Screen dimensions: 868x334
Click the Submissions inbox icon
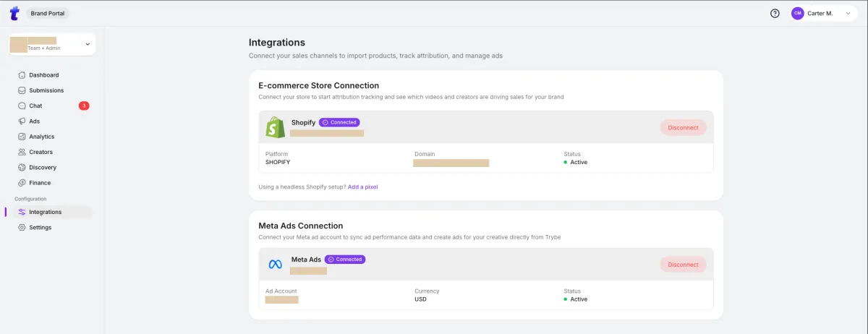[22, 90]
